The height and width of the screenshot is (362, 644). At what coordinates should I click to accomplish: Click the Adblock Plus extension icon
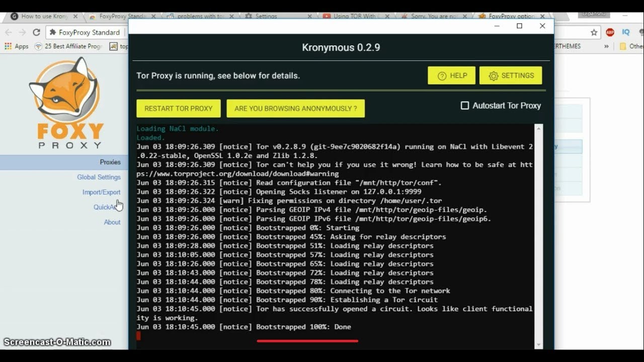(610, 32)
